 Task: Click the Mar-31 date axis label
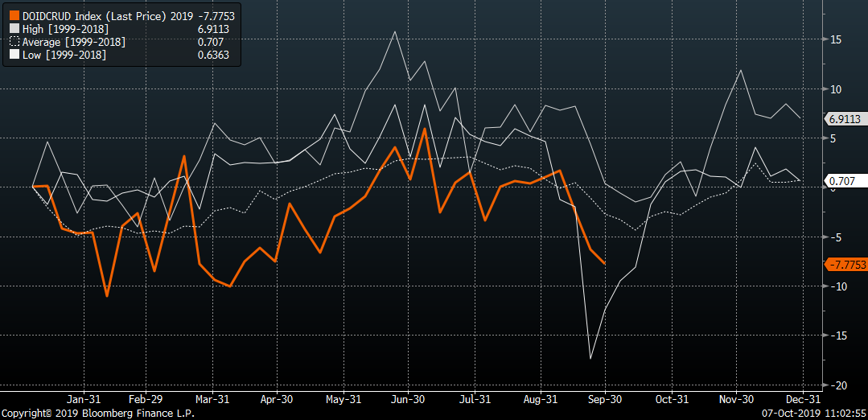212,399
